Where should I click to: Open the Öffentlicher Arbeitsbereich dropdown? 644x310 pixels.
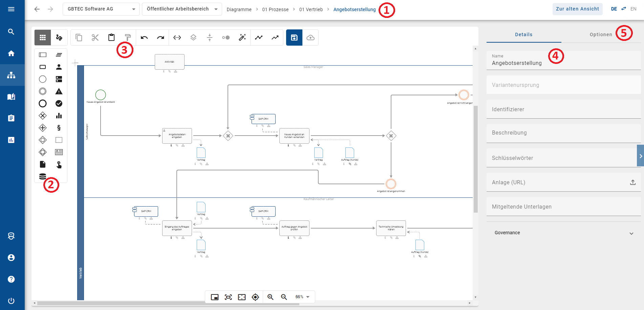point(182,9)
